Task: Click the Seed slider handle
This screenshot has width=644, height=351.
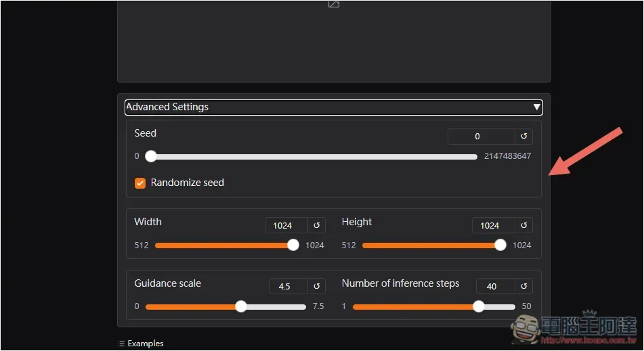Action: coord(151,156)
